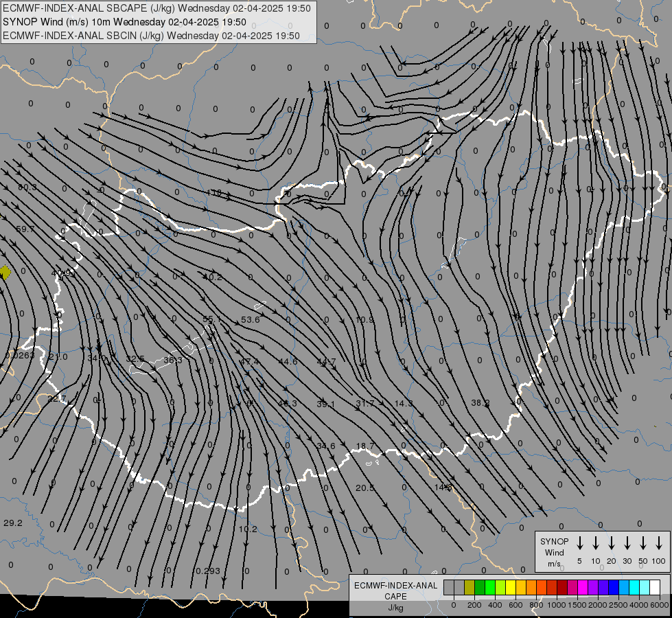Click the SBCAPE title line at top

157,8
